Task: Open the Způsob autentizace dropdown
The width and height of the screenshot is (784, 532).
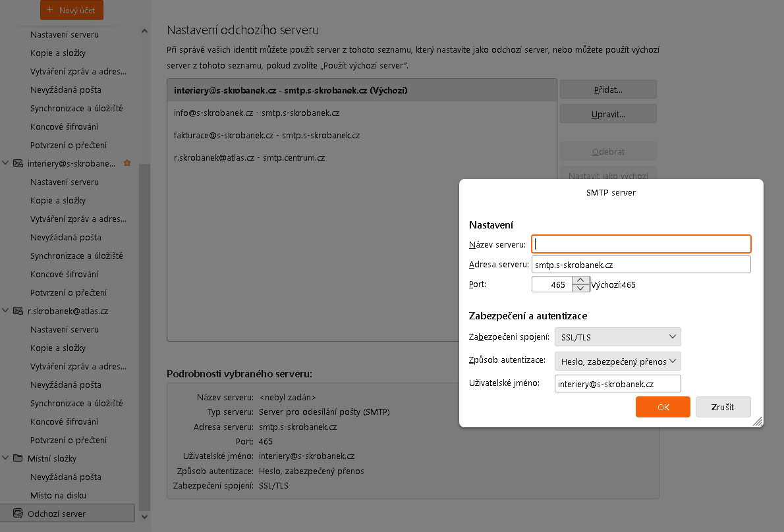Action: point(617,361)
